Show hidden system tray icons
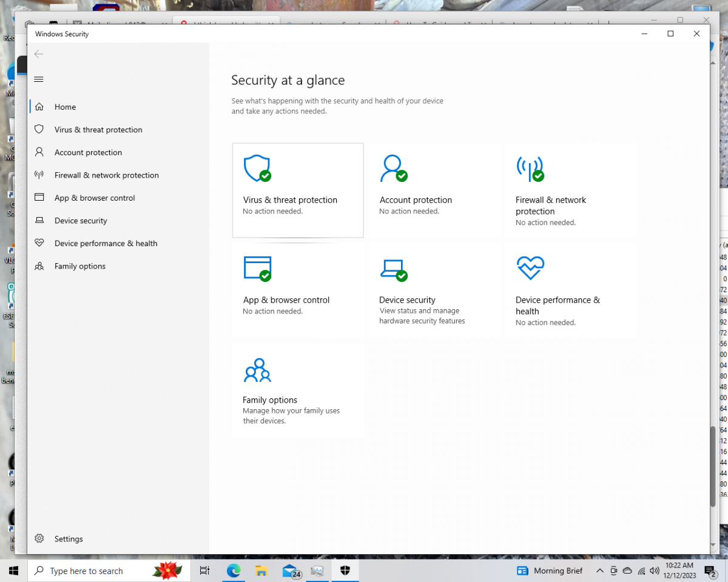The image size is (728, 582). 600,570
